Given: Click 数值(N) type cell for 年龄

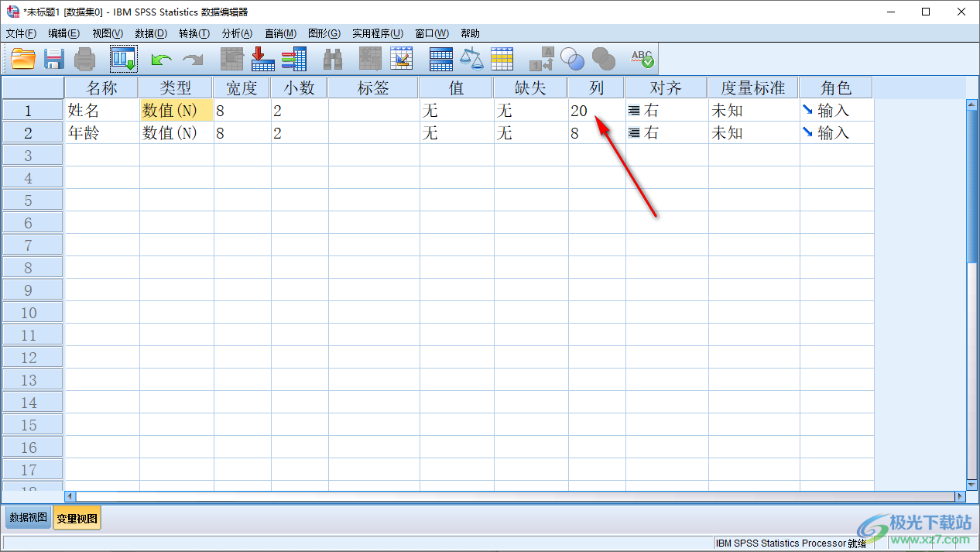Looking at the screenshot, I should (176, 132).
